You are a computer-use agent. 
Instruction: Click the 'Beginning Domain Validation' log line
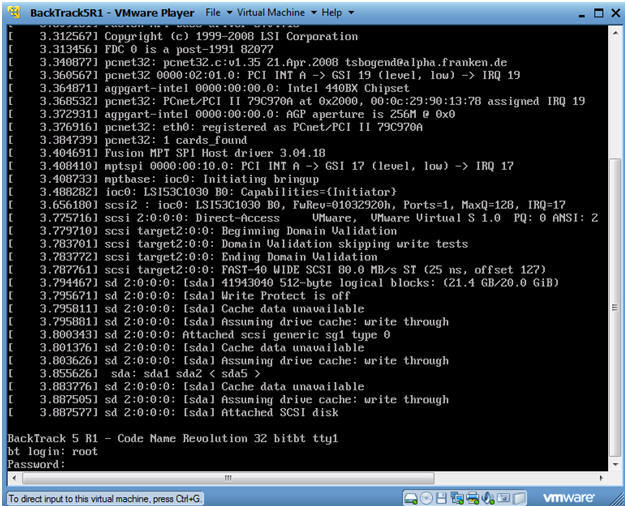point(202,231)
